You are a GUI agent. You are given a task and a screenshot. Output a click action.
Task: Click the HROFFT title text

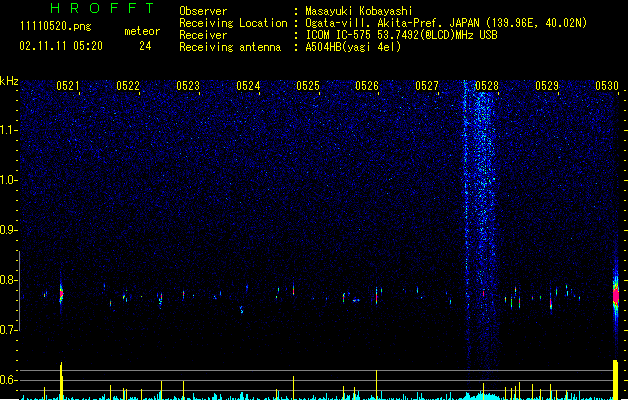click(x=102, y=8)
